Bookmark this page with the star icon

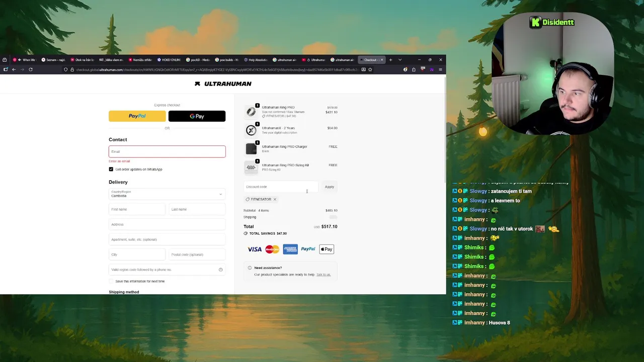coord(370,69)
